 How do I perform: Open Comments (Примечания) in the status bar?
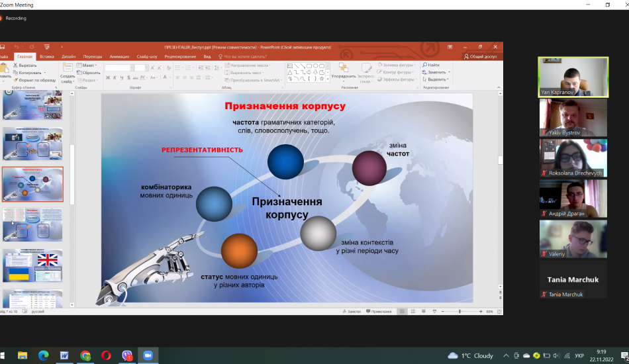(378, 311)
